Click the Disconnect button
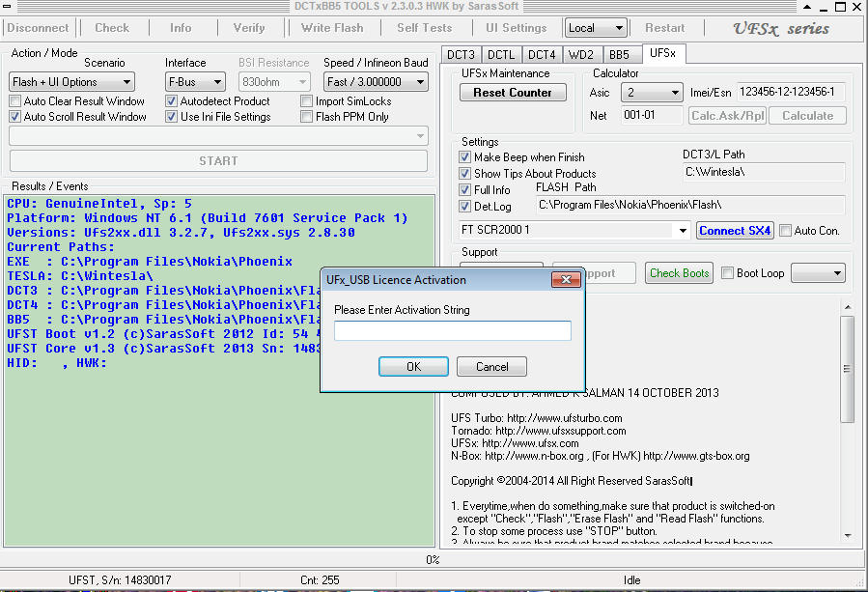This screenshot has width=868, height=592. [38, 28]
